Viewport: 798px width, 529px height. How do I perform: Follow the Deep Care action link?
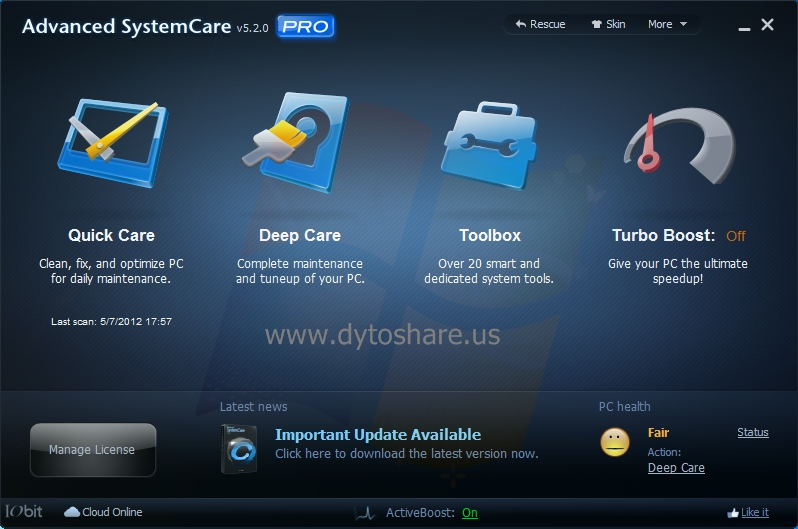676,467
